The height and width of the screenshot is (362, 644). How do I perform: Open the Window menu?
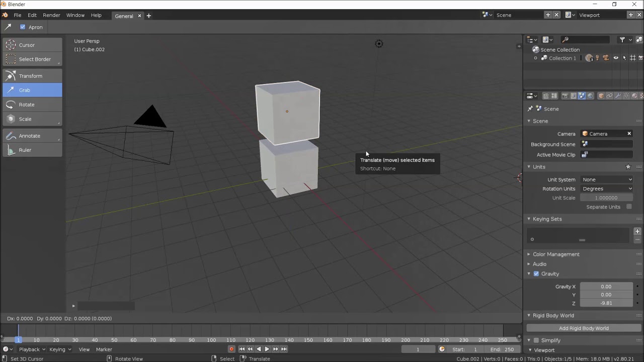75,15
